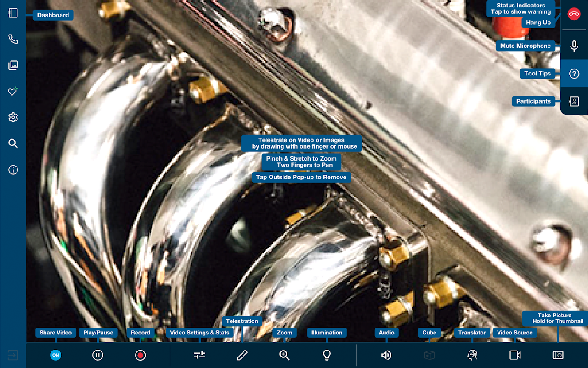Screen dimensions: 588x368
Task: Click the Dashboard tooltip label
Action: click(x=53, y=15)
